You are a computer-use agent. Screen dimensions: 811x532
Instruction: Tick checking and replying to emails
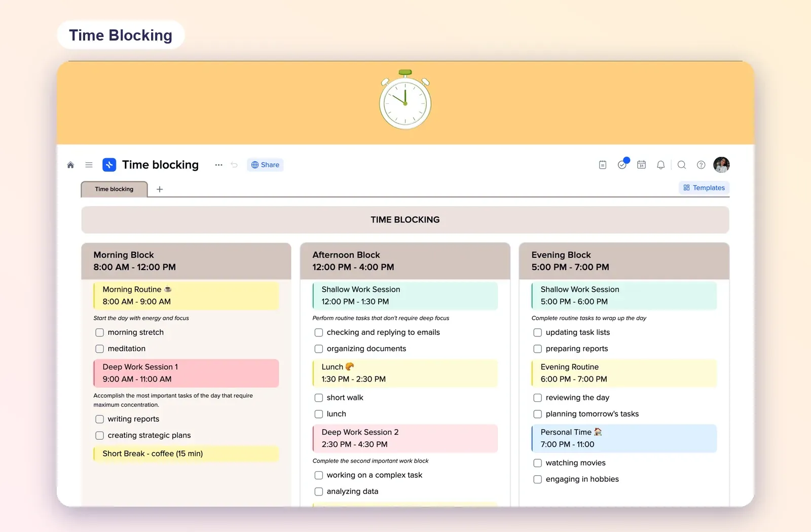(x=319, y=332)
